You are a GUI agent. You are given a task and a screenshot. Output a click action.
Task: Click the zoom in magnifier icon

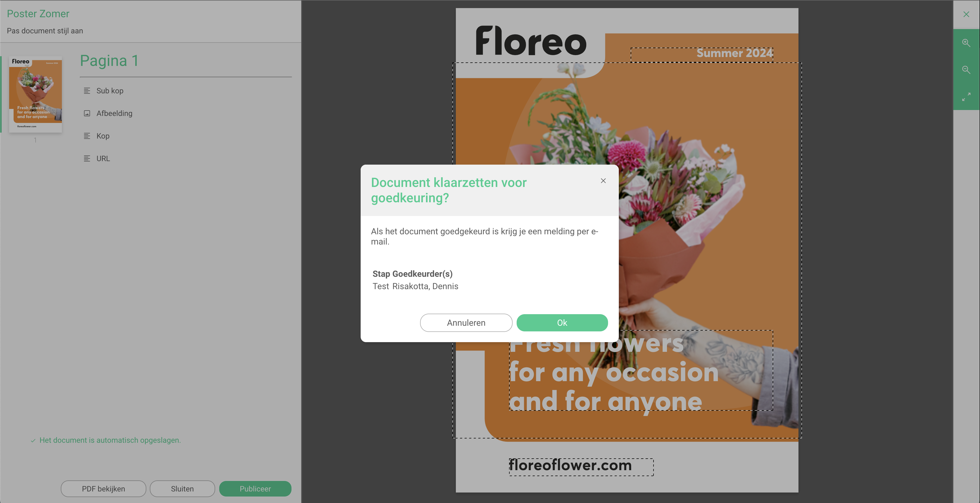click(966, 42)
